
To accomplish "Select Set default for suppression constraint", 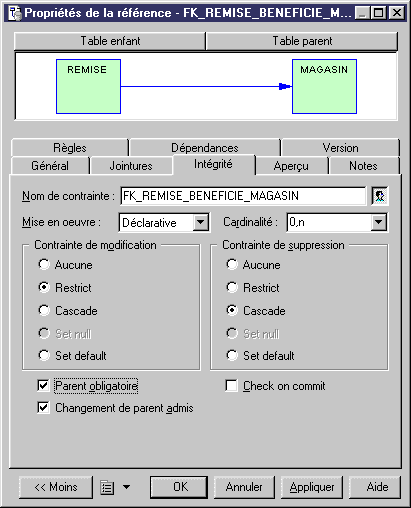I will pyautogui.click(x=232, y=355).
